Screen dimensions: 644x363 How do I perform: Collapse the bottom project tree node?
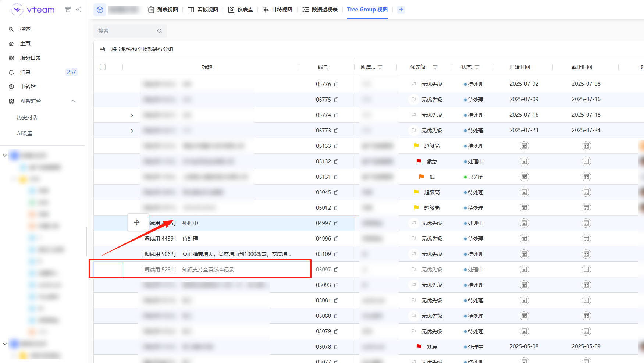(5, 344)
